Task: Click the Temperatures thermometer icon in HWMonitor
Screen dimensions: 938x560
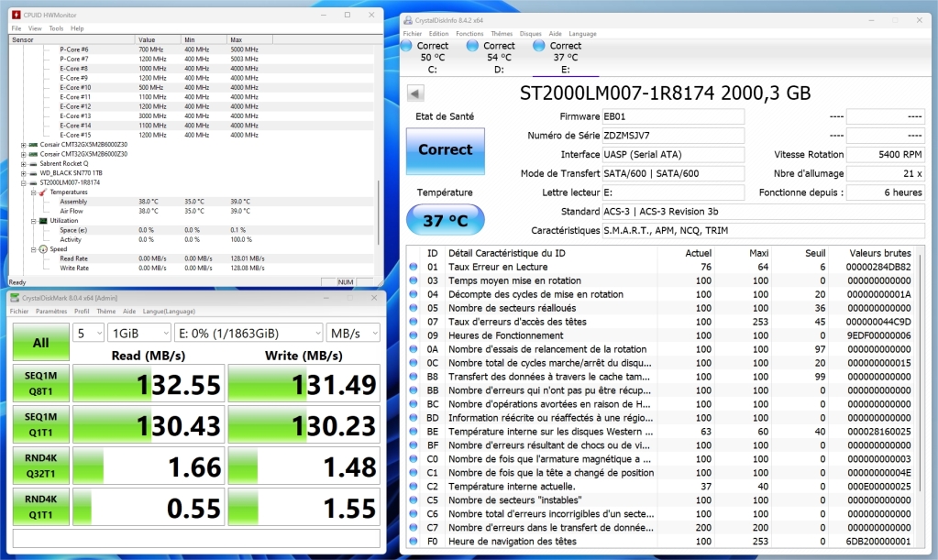Action: tap(43, 192)
